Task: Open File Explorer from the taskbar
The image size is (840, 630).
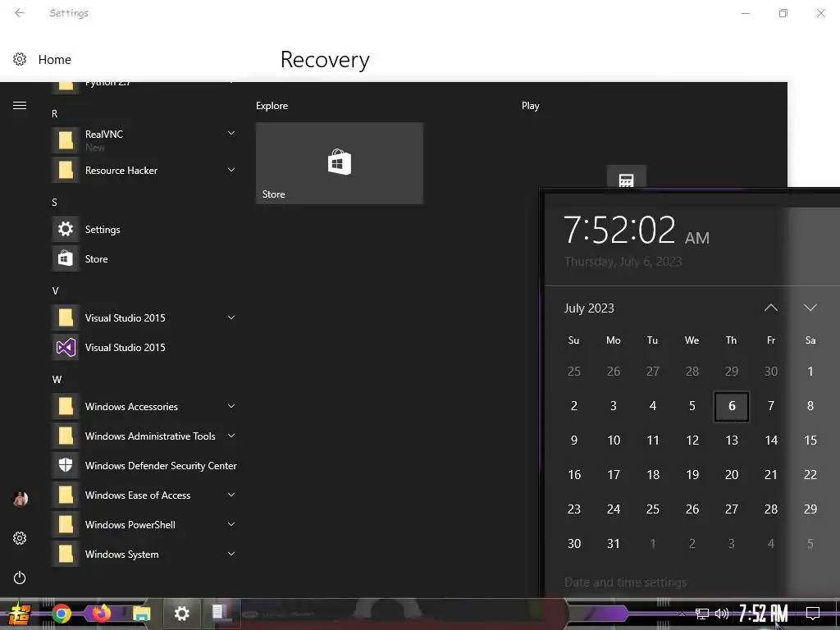Action: [141, 614]
